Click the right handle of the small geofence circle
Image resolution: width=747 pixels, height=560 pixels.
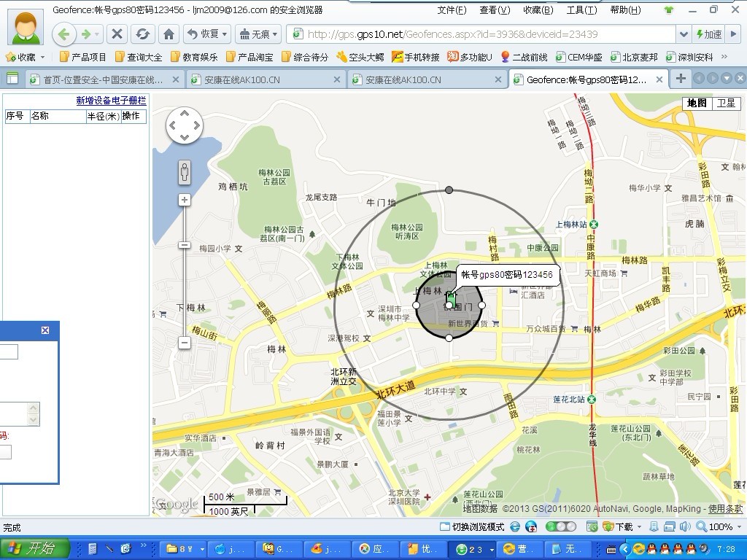pos(481,305)
